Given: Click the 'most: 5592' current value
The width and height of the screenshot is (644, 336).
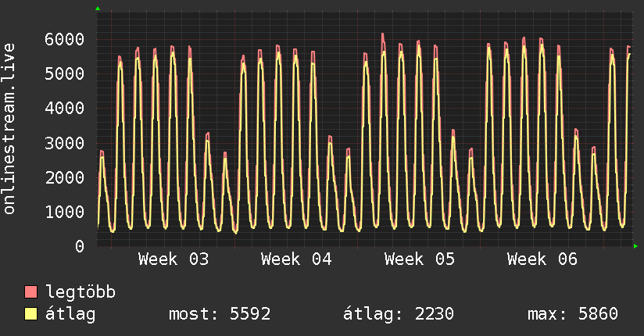Looking at the screenshot, I should pos(220,314).
